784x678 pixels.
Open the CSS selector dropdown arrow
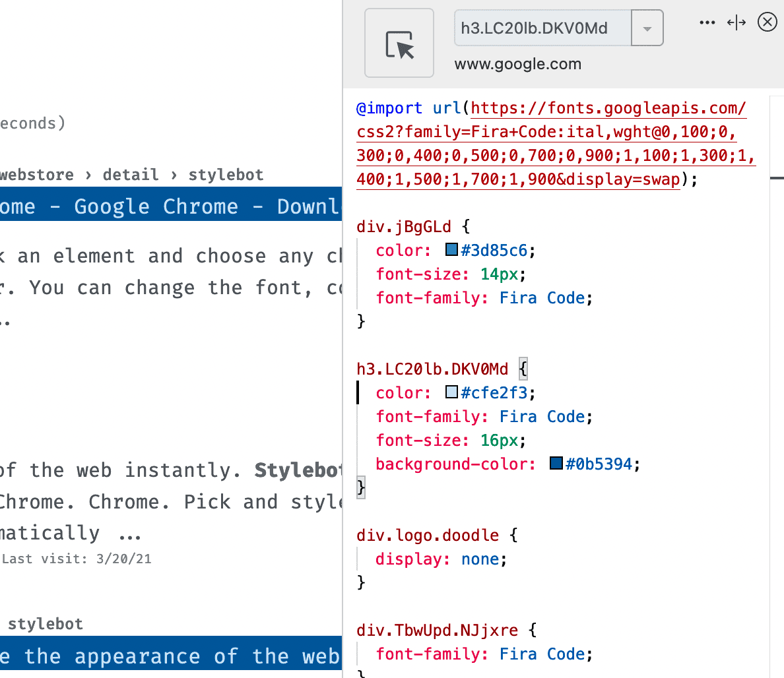pos(645,28)
